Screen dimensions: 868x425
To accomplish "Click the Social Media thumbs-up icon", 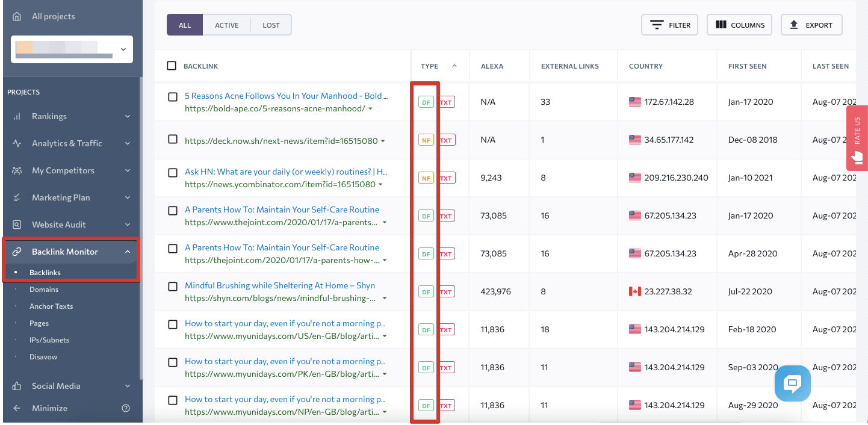I will tap(17, 386).
